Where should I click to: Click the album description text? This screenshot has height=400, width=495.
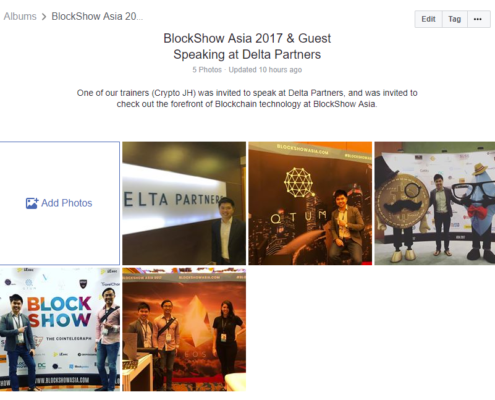(247, 98)
